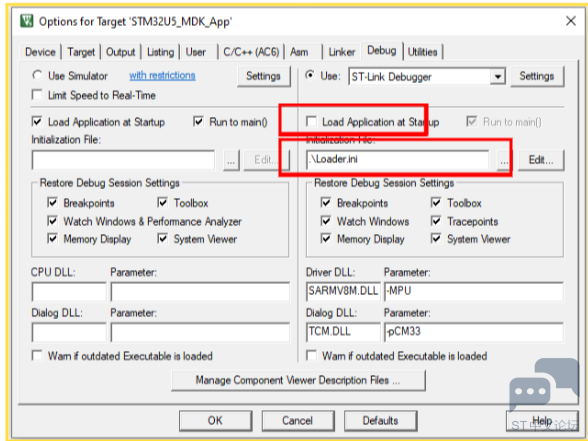
Task: Expand the ST-Link Debugger dropdown
Action: pos(498,77)
